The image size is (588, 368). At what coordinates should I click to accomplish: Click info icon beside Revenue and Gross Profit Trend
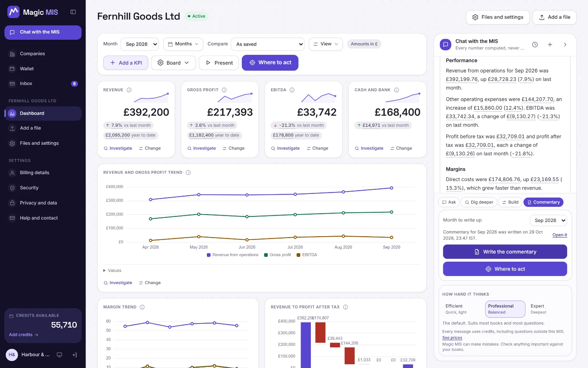point(188,173)
